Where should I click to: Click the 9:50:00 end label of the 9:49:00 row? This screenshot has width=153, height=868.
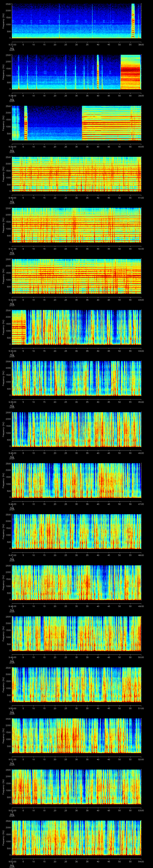pyautogui.click(x=141, y=657)
